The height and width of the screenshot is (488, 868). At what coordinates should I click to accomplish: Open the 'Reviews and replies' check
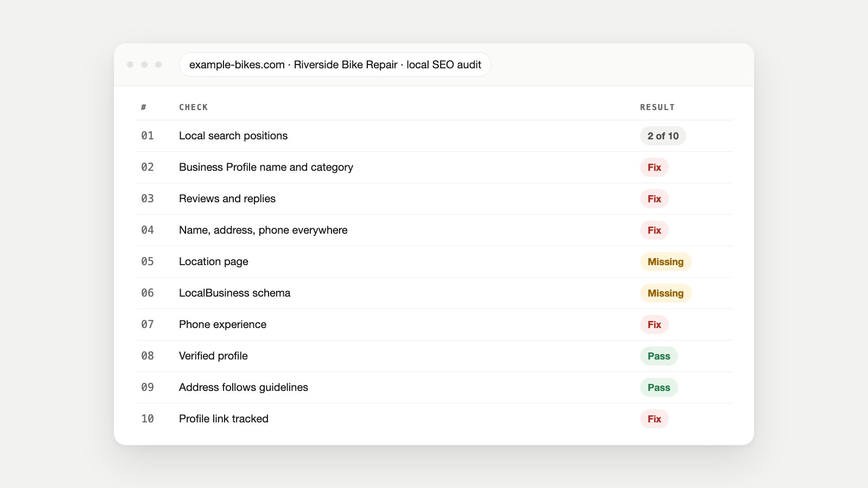(227, 198)
